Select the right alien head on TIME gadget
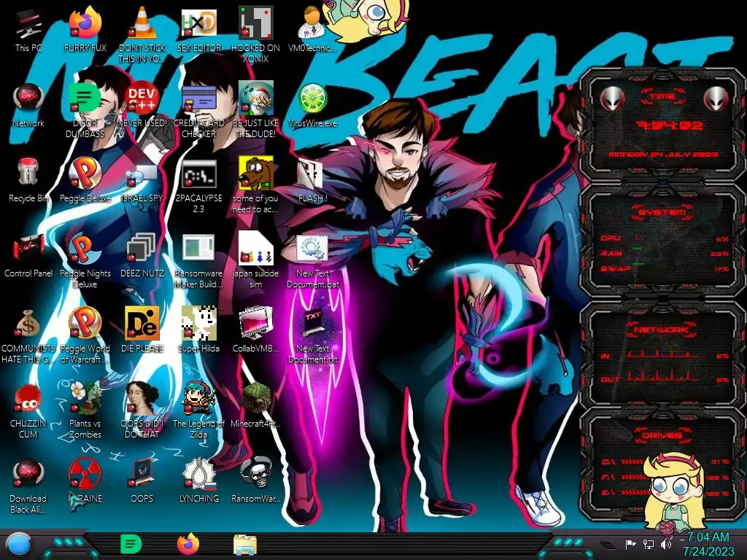 click(716, 99)
